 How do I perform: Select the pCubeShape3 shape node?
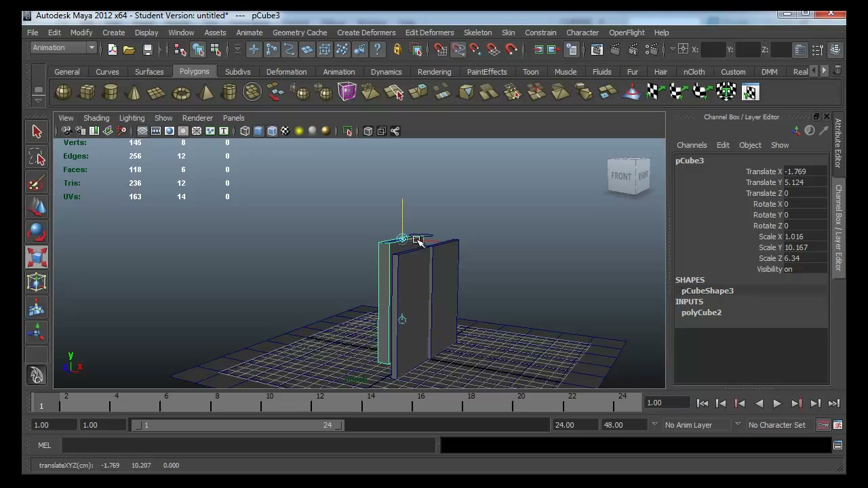[707, 291]
